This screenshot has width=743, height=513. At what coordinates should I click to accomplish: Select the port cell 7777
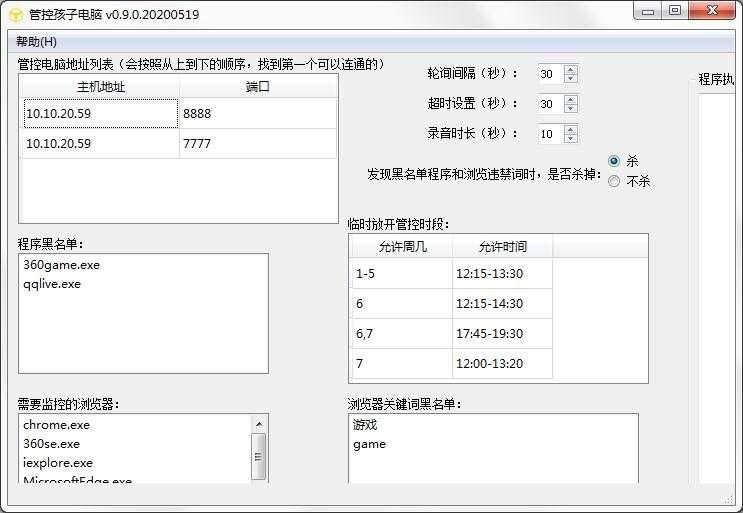pos(258,144)
